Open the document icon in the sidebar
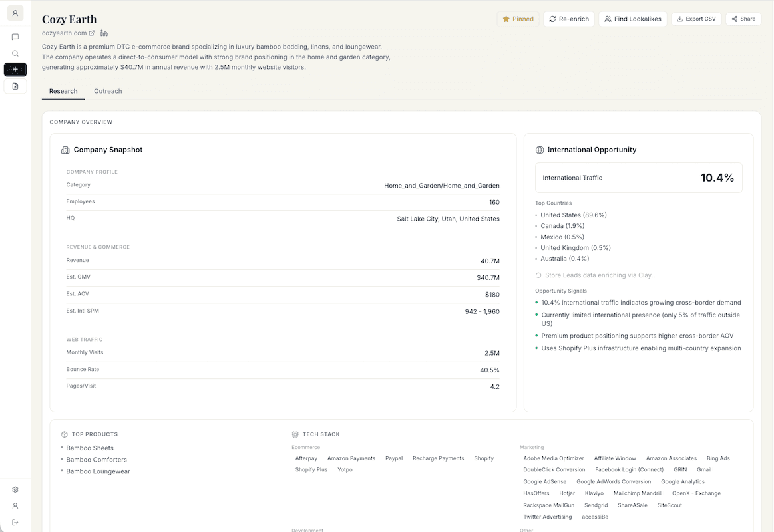774x532 pixels. (x=15, y=86)
